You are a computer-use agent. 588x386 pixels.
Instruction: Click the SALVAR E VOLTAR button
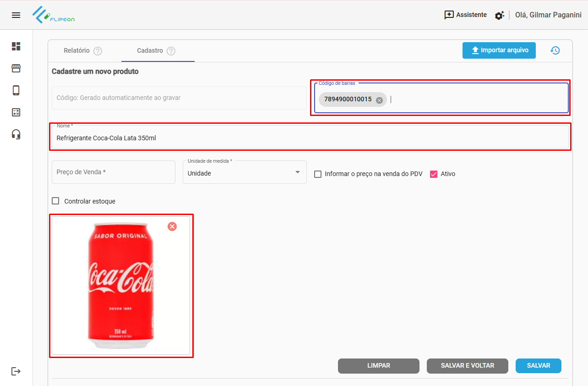467,366
